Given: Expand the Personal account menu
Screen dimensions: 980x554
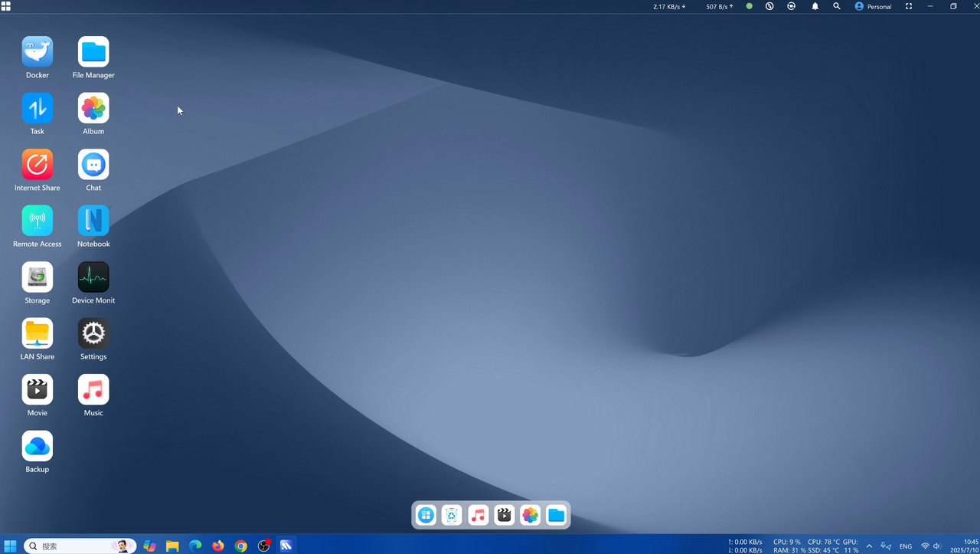Looking at the screenshot, I should click(x=873, y=6).
